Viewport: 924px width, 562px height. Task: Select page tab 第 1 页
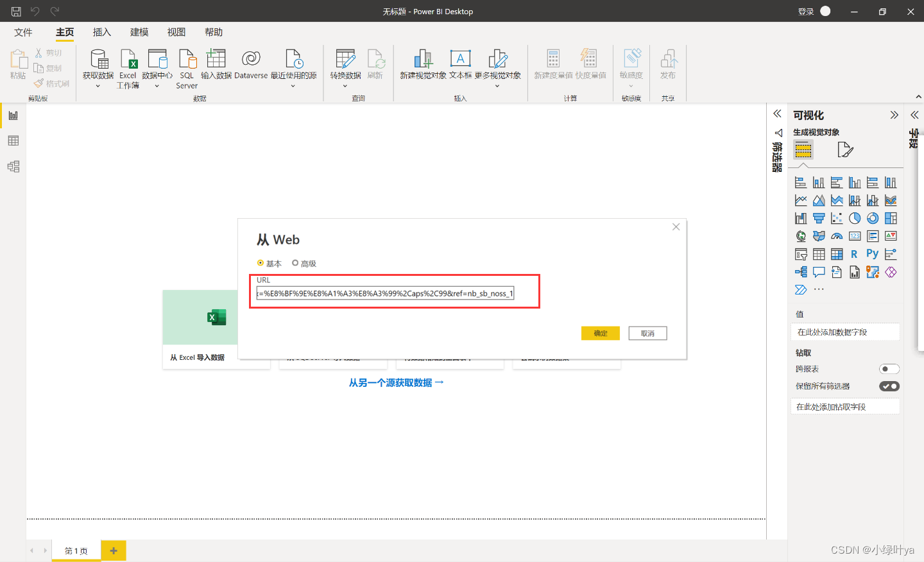pos(76,550)
